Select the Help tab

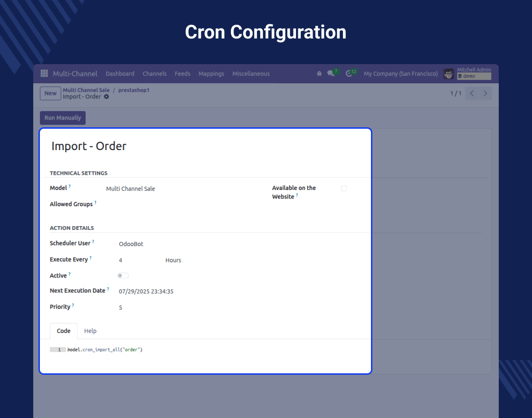click(x=90, y=331)
